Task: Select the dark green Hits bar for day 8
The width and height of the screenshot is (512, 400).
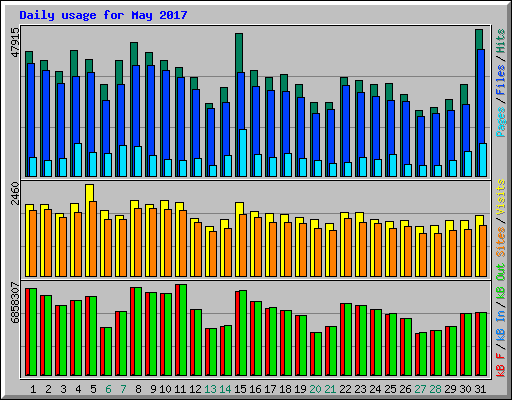Action: tap(134, 54)
